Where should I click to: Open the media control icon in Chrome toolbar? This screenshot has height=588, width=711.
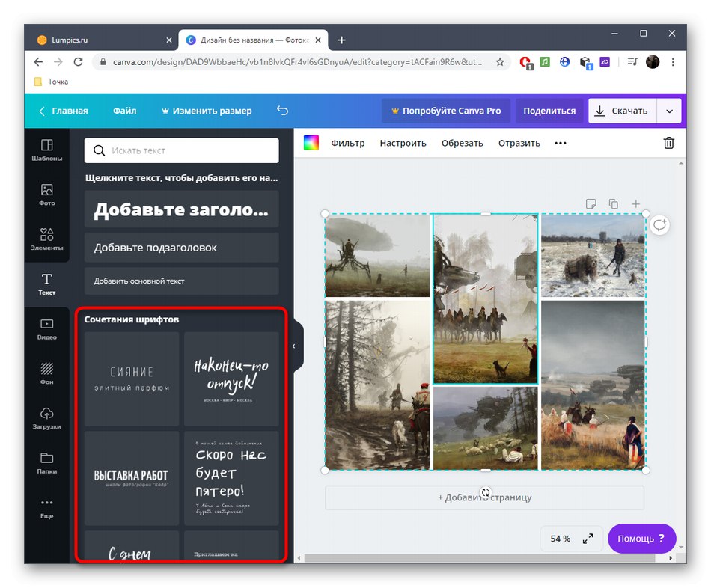[632, 61]
